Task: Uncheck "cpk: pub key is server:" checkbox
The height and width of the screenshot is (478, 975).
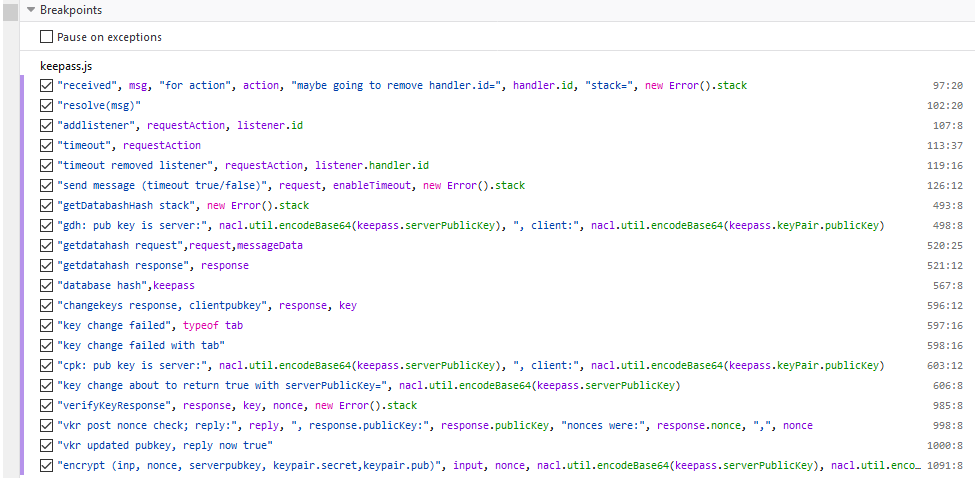Action: click(x=46, y=365)
